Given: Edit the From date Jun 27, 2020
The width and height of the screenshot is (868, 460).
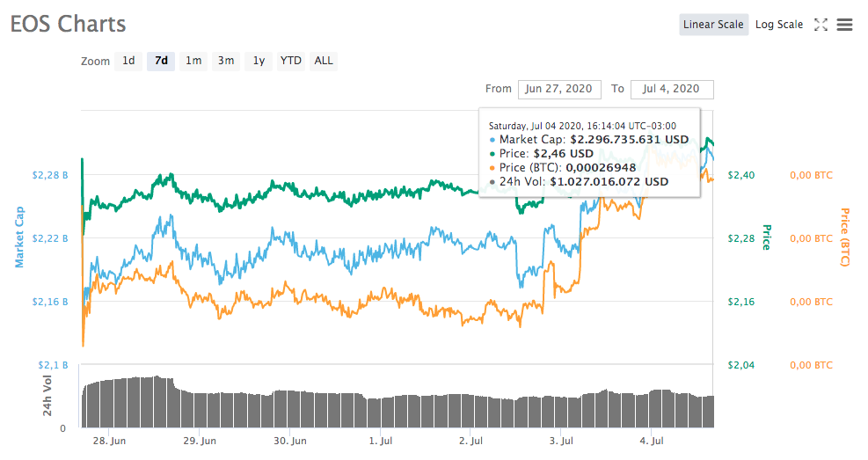Looking at the screenshot, I should tap(559, 89).
